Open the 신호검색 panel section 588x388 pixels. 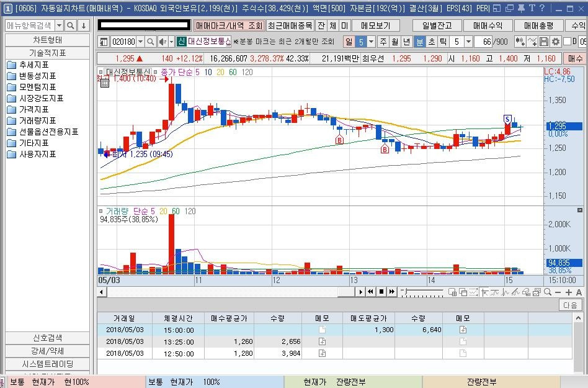coord(47,338)
